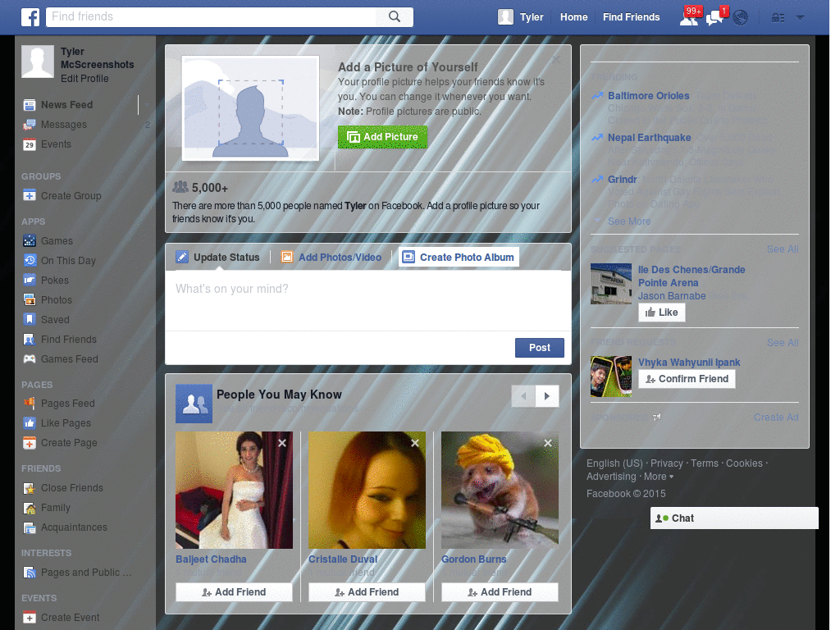Click the Create Ad link
Image resolution: width=840 pixels, height=630 pixels.
click(776, 417)
